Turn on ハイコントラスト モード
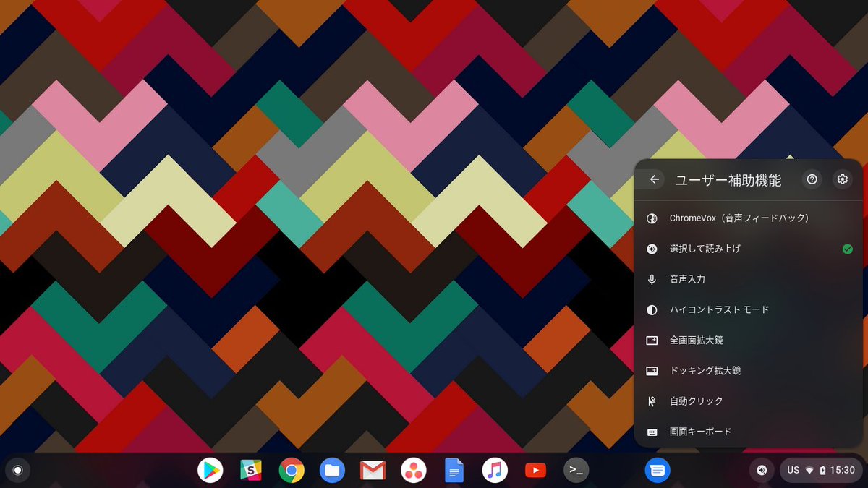The height and width of the screenshot is (488, 868). [749, 309]
